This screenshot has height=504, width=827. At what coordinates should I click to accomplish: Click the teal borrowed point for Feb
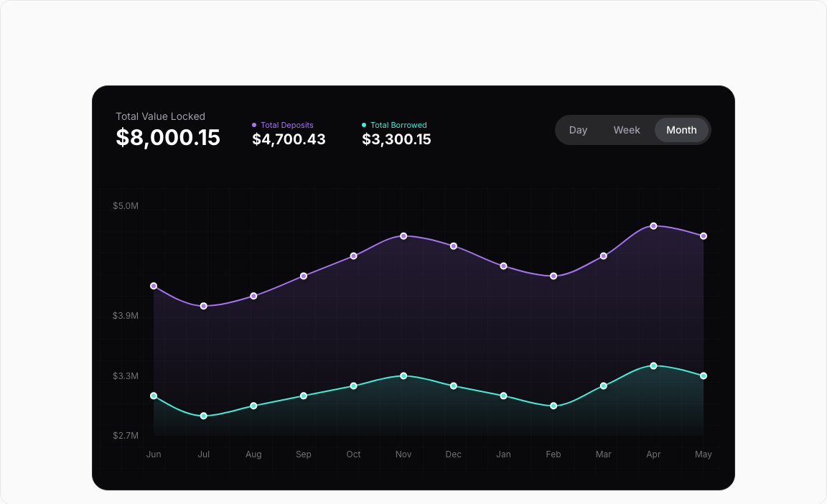click(553, 406)
